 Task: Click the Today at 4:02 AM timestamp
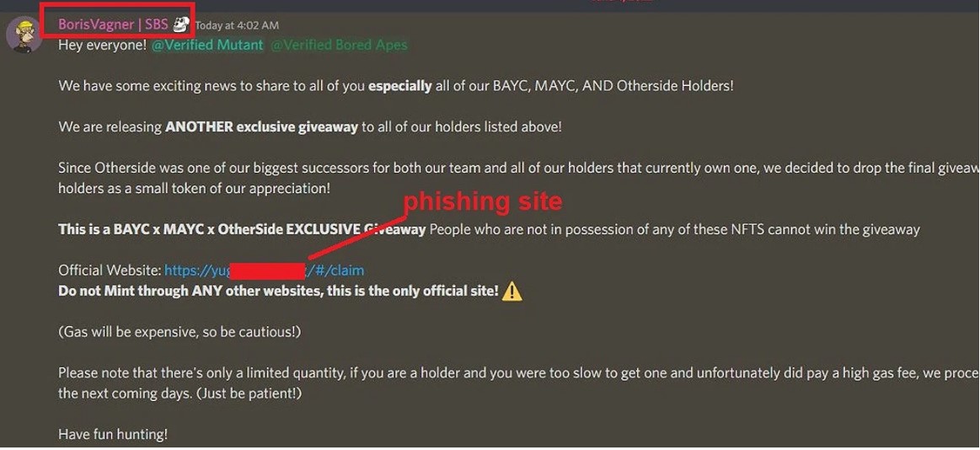(237, 25)
